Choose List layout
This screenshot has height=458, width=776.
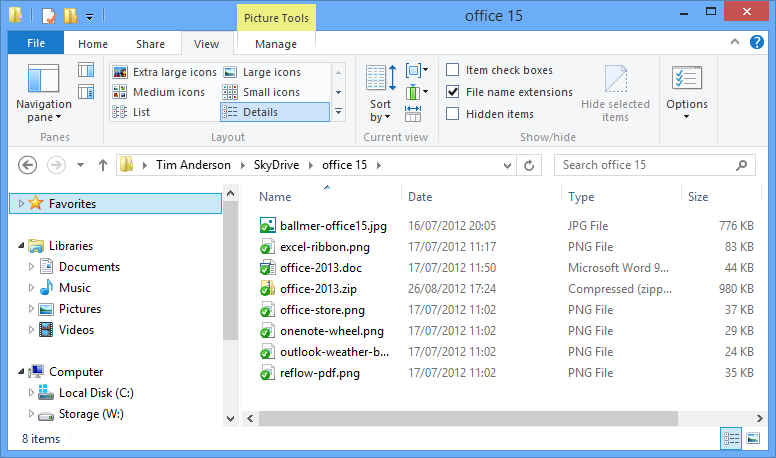click(132, 112)
